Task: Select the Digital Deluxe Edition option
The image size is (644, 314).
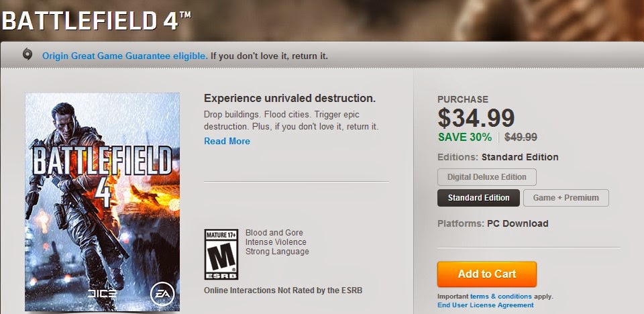Action: tap(487, 177)
